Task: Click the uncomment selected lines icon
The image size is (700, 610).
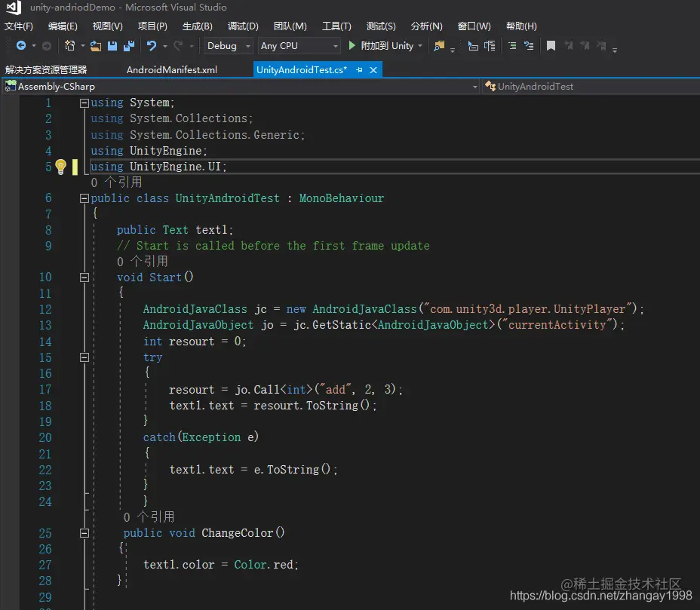Action: pos(529,45)
